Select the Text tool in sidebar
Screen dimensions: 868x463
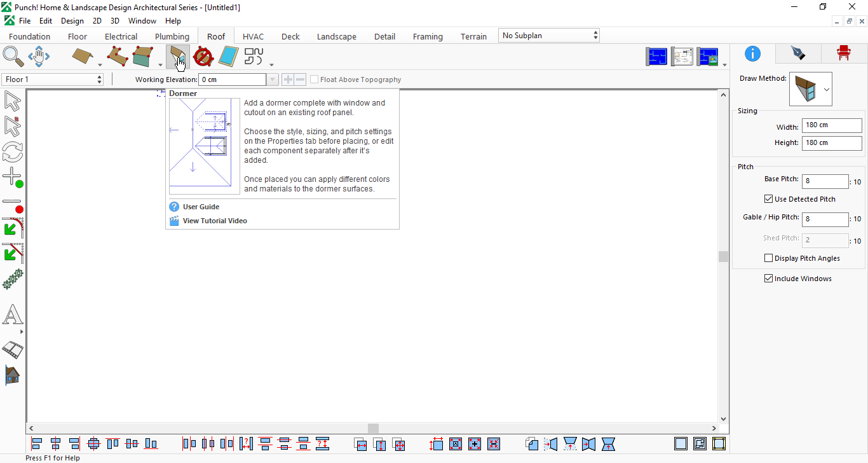[x=13, y=314]
